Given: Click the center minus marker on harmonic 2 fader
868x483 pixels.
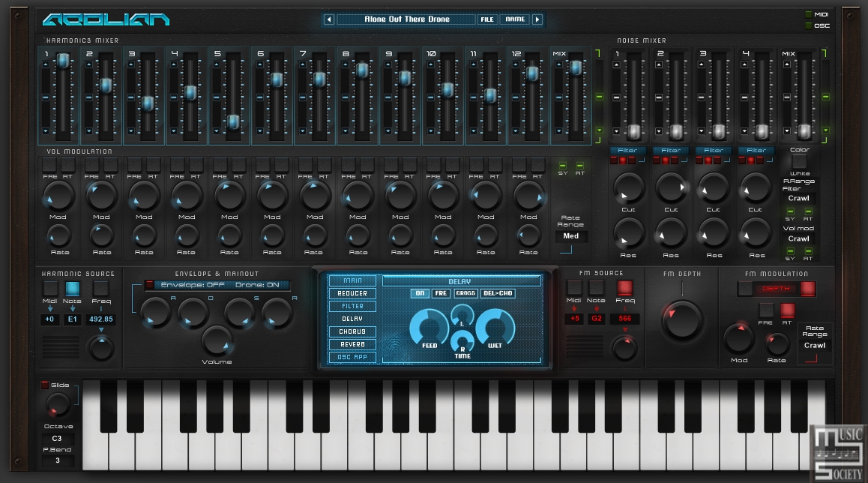Looking at the screenshot, I should (x=88, y=97).
